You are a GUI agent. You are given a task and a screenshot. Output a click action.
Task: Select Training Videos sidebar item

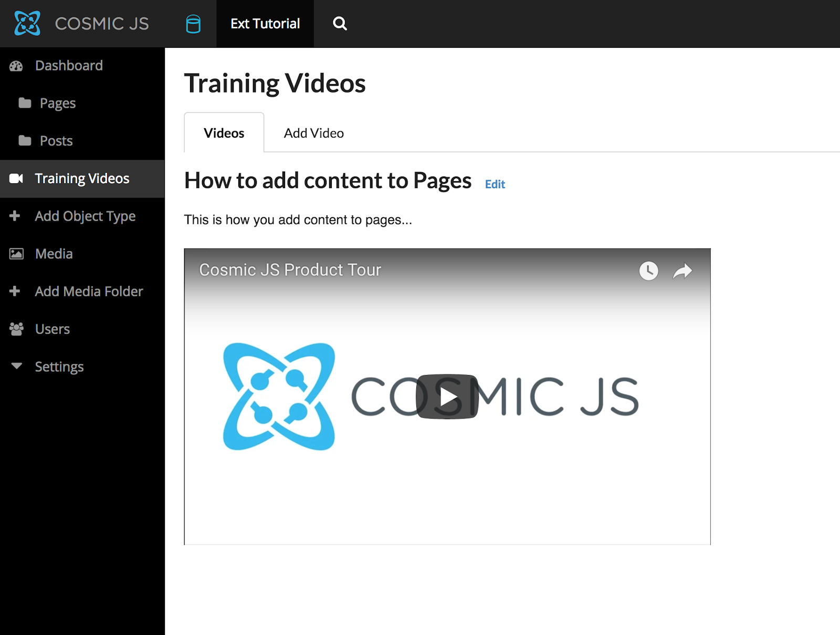(82, 179)
